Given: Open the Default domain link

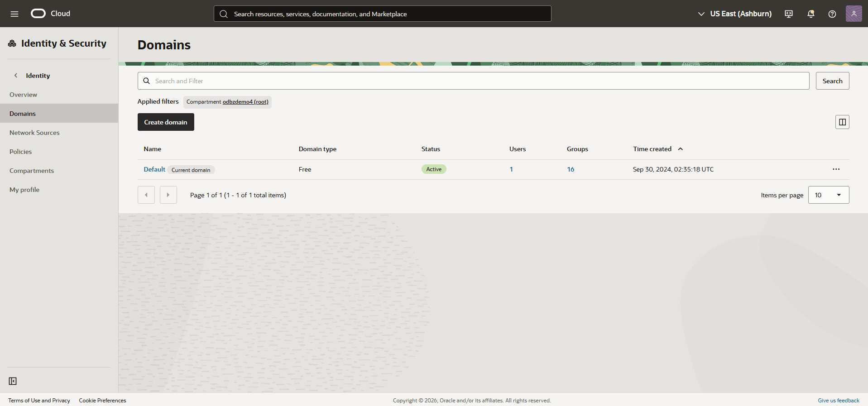Looking at the screenshot, I should [154, 169].
